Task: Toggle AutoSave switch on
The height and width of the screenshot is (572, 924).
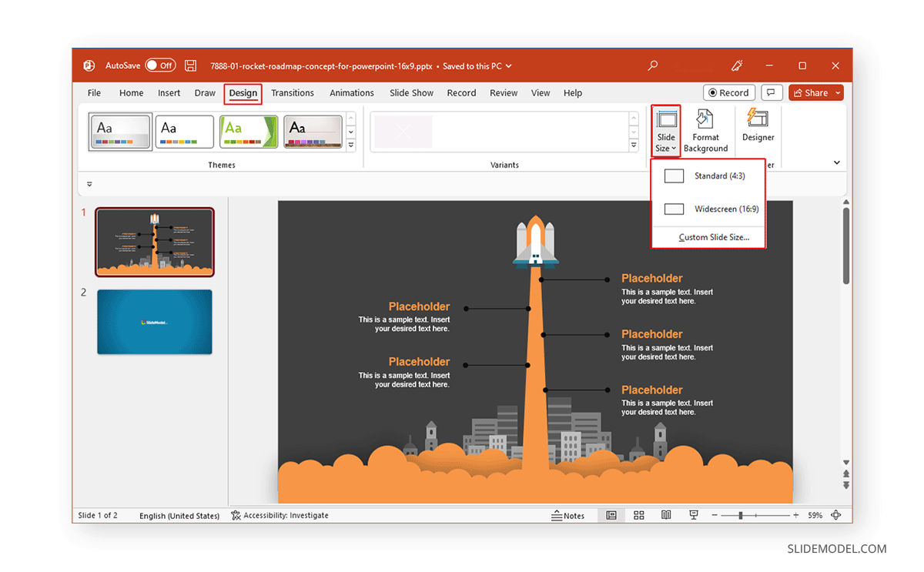Action: click(x=160, y=66)
